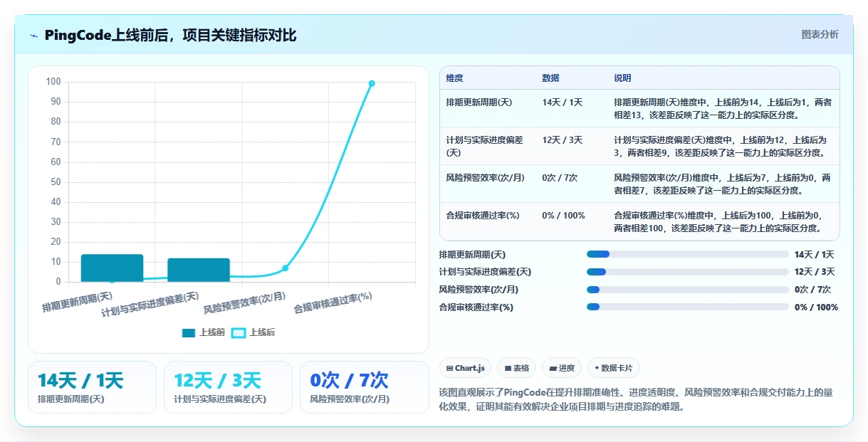Click the lightning icon beside the PingCode title
This screenshot has width=868, height=442.
tap(34, 36)
